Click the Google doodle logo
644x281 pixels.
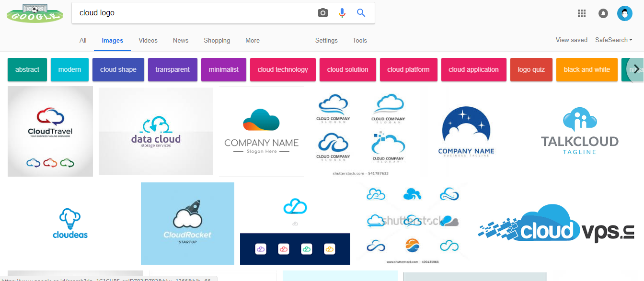tap(35, 13)
